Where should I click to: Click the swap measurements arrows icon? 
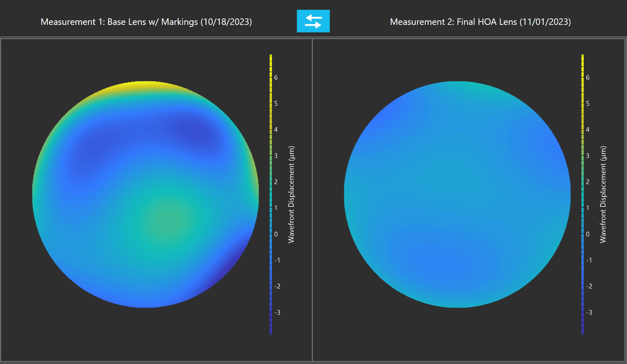tap(313, 21)
